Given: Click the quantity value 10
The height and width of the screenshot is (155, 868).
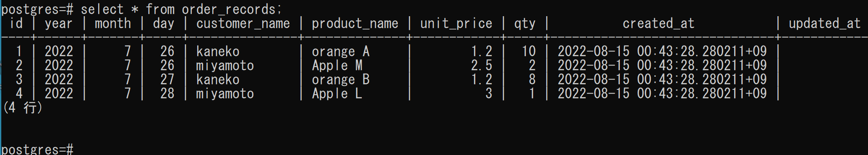Looking at the screenshot, I should coord(529,52).
